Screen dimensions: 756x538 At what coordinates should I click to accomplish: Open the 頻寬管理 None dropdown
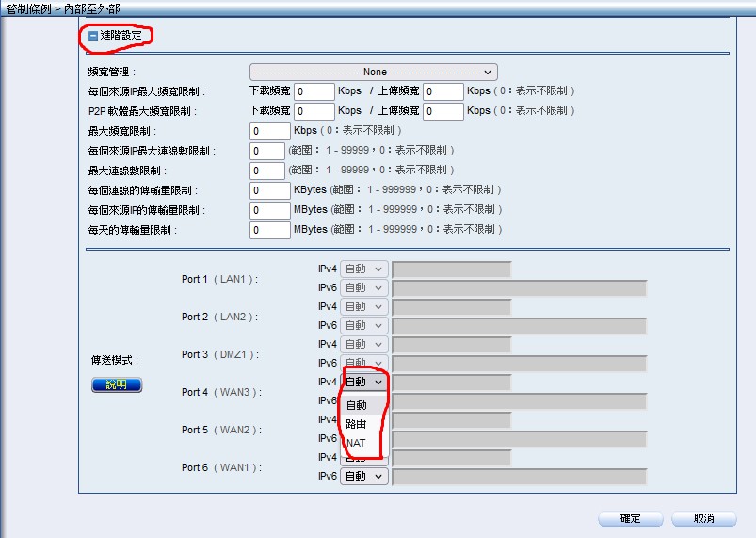point(373,72)
